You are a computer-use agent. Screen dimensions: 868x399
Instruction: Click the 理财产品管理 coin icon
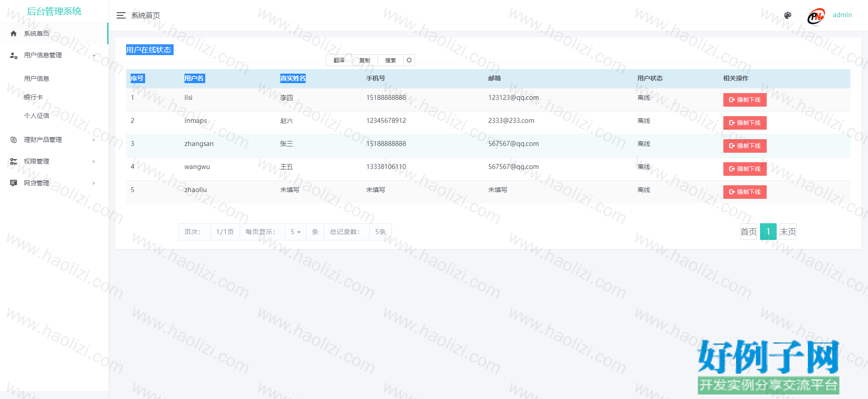pos(14,140)
